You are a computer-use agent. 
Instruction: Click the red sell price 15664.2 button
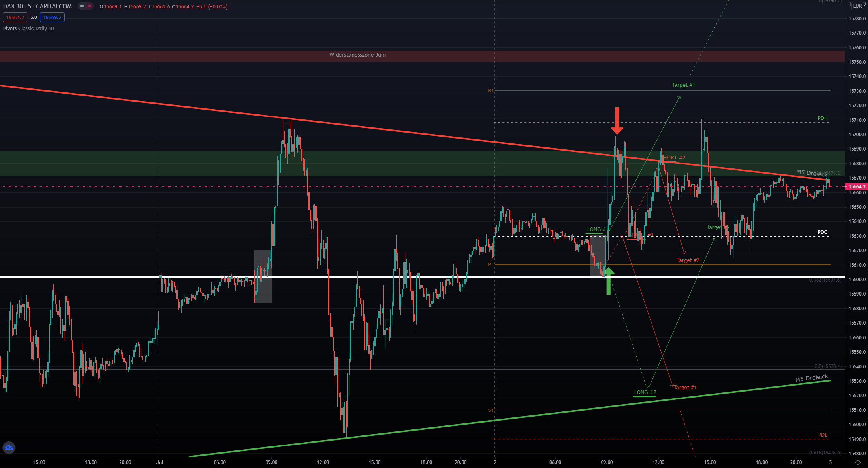15,18
